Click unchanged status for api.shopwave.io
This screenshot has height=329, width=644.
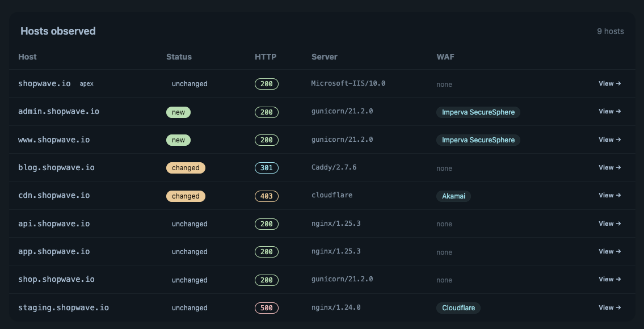click(x=190, y=224)
